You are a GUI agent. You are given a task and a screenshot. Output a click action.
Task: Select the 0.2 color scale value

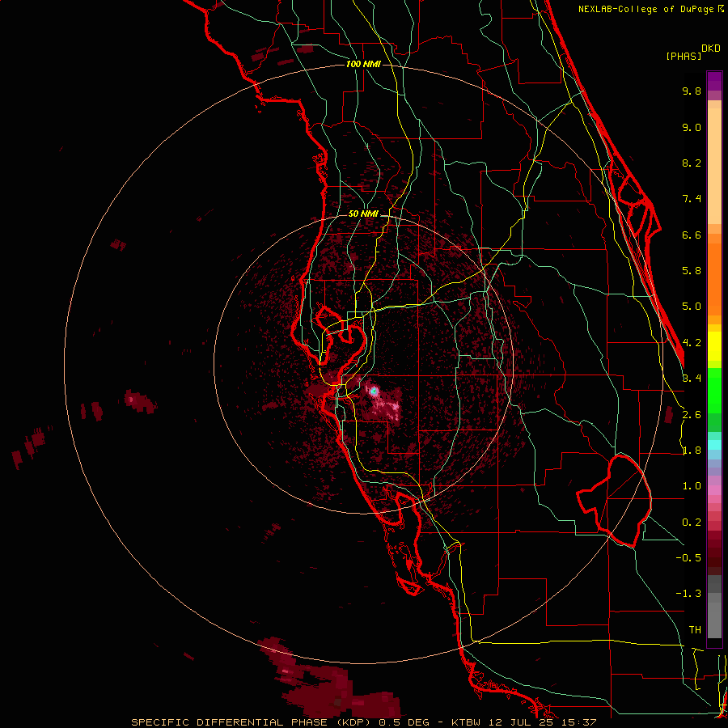[x=692, y=523]
